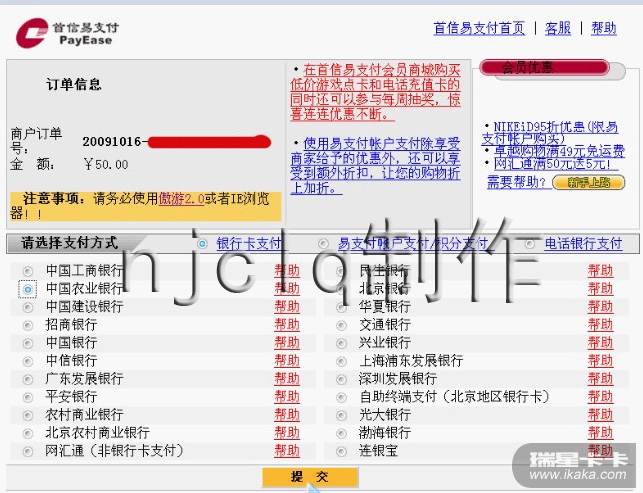Image resolution: width=643 pixels, height=493 pixels.
Task: Select 网汇通(非银行卡支付) radio button
Action: tap(28, 452)
